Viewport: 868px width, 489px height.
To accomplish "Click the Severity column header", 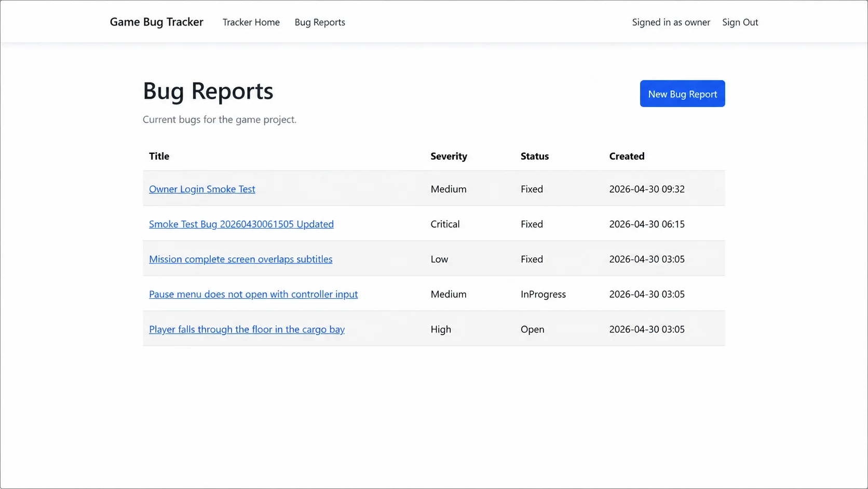I will pos(449,156).
